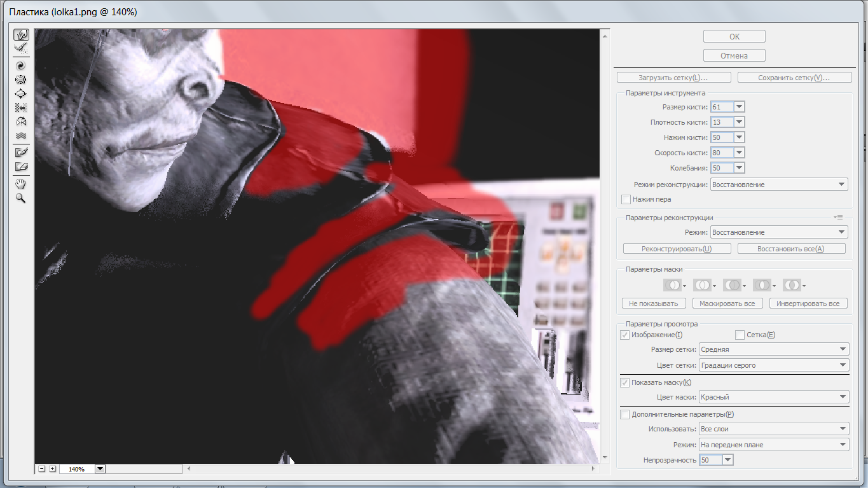Open the Цвет маски Красный dropdown
This screenshot has height=488, width=868.
pos(774,397)
